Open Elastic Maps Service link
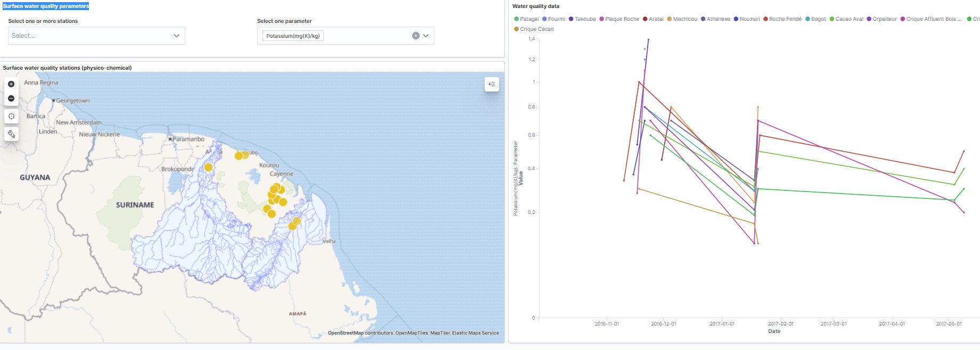The image size is (980, 350). pos(476,333)
